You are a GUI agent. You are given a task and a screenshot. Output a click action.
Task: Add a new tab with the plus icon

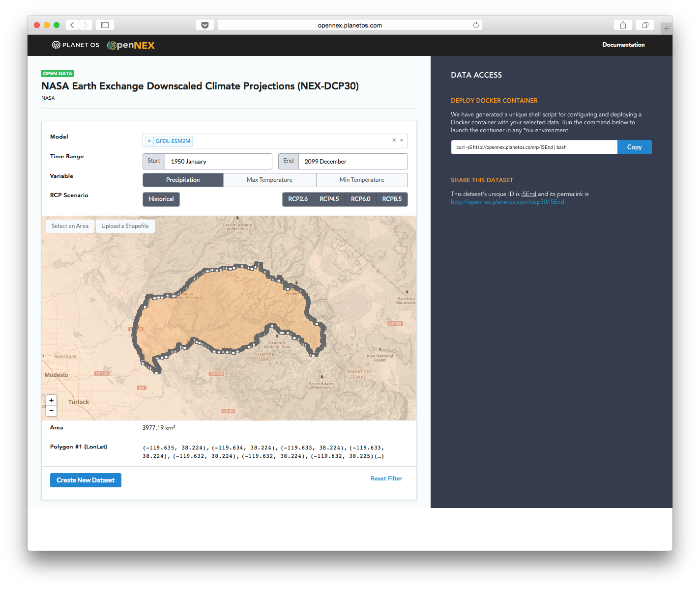click(x=667, y=28)
